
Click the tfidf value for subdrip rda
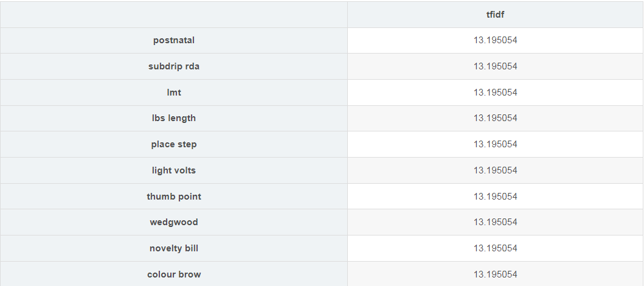click(x=495, y=66)
